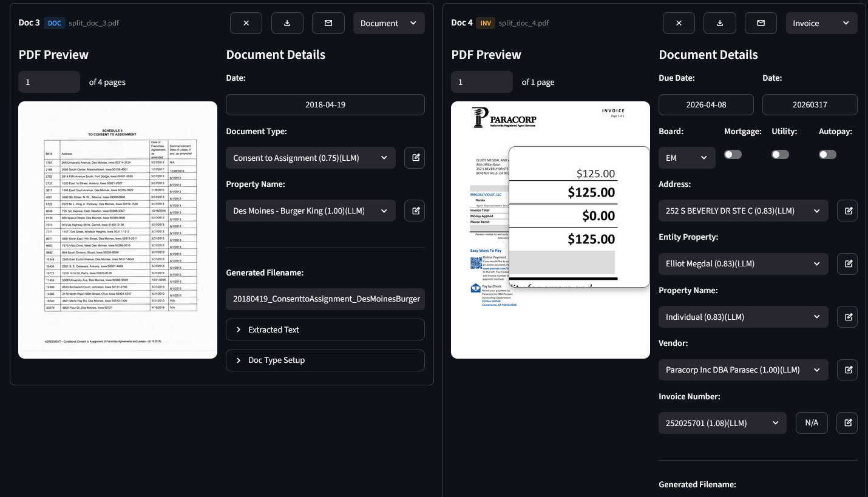Click the email icon for Doc 4

[761, 23]
